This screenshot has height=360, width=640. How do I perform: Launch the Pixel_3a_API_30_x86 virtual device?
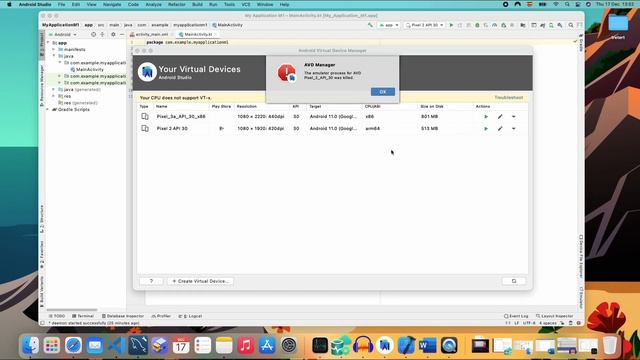[x=486, y=117]
